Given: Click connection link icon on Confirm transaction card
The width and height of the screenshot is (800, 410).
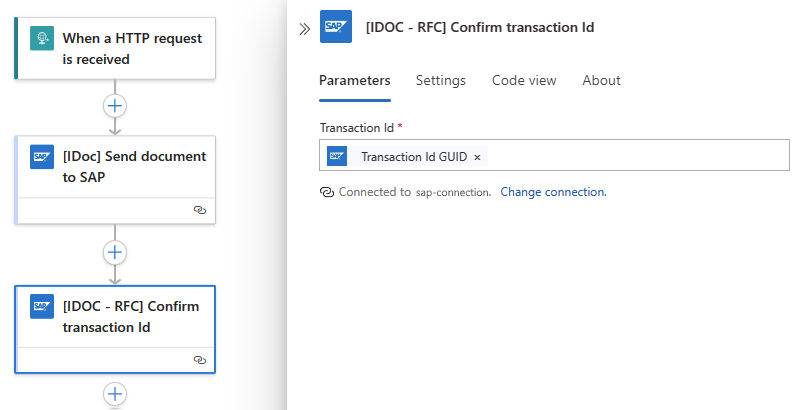Looking at the screenshot, I should [x=199, y=359].
